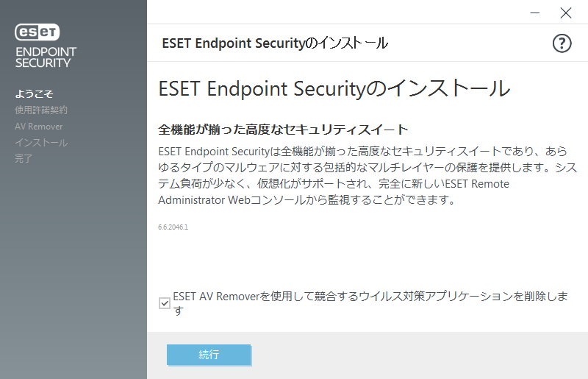Open the AV Remover step in the sidebar
The width and height of the screenshot is (588, 379).
pos(39,127)
